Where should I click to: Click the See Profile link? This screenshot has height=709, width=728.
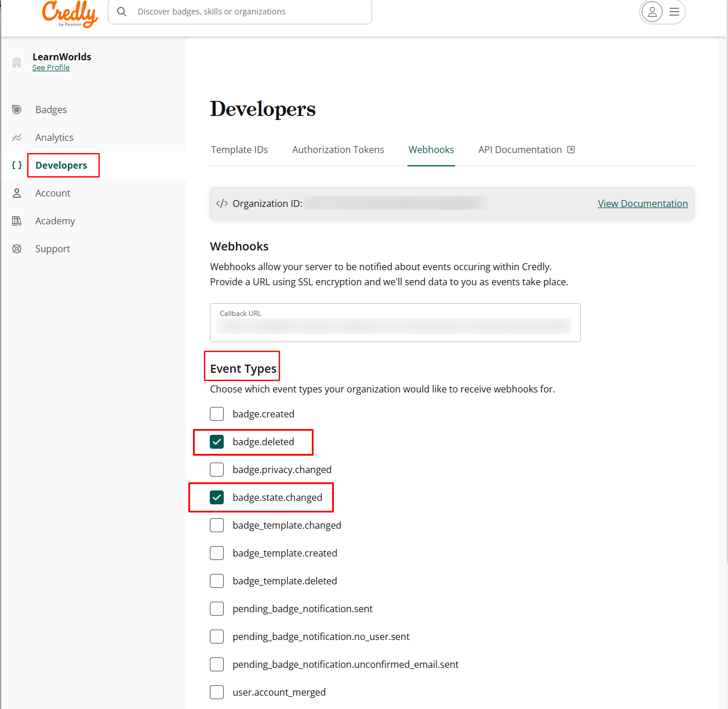tap(51, 68)
